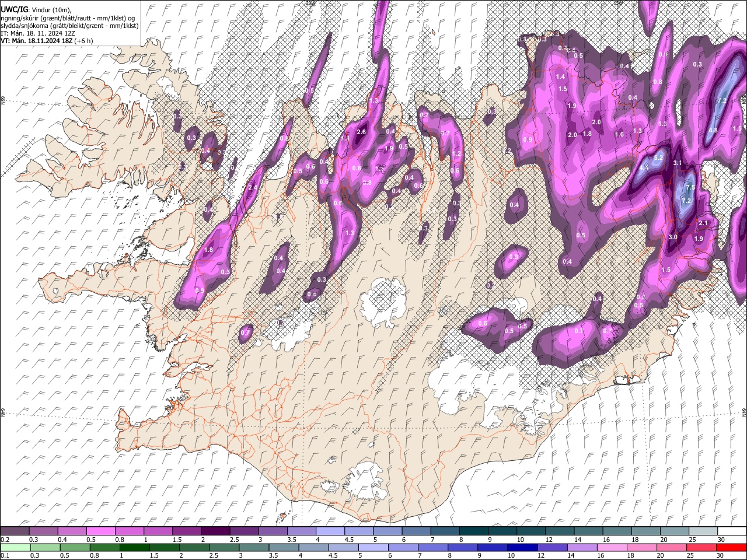Click the pale green lower legend swatch labeled 0.1
747x560 pixels.
(x=15, y=548)
